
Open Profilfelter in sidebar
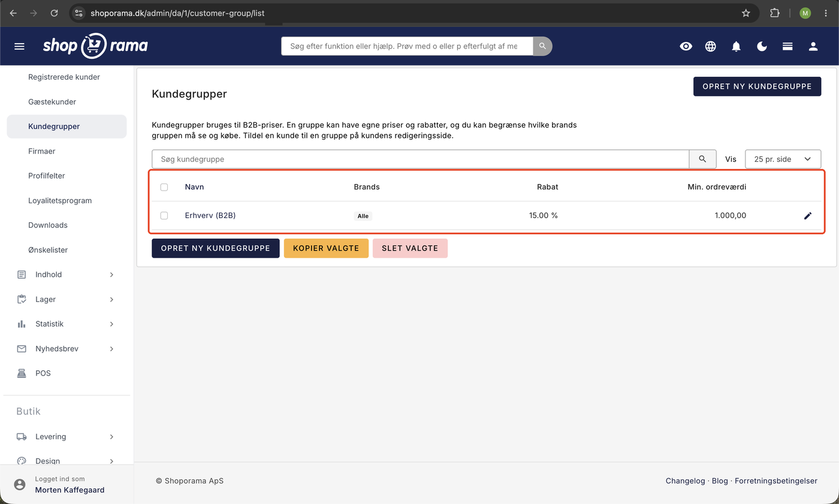(x=47, y=176)
